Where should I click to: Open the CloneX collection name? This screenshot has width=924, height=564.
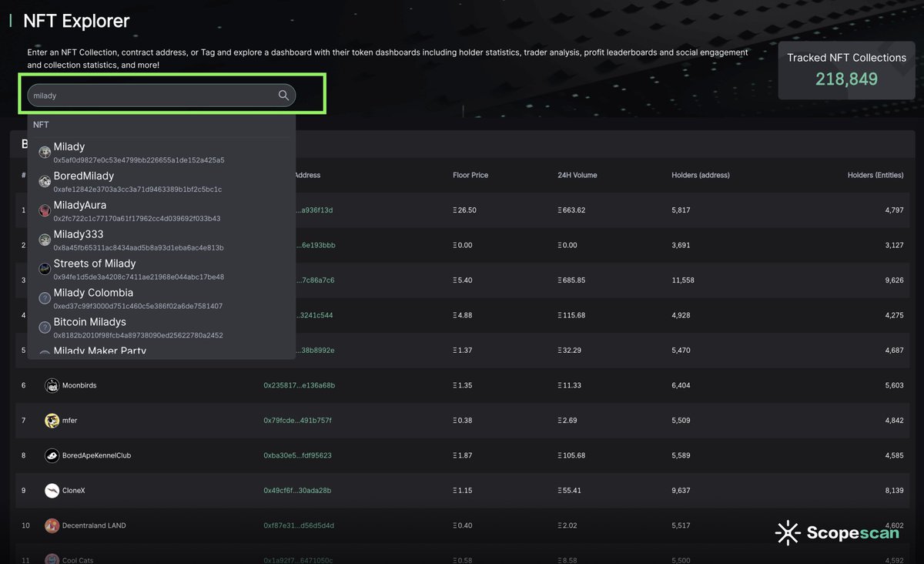coord(73,491)
